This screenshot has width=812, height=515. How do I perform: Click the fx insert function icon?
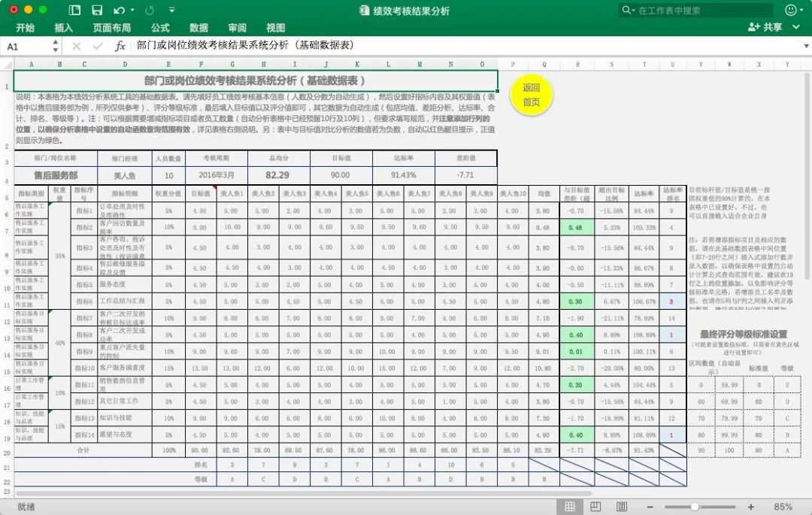(x=120, y=46)
